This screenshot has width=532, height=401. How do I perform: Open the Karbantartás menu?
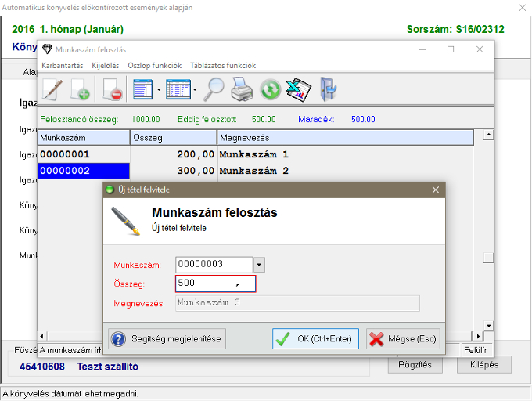coord(63,66)
